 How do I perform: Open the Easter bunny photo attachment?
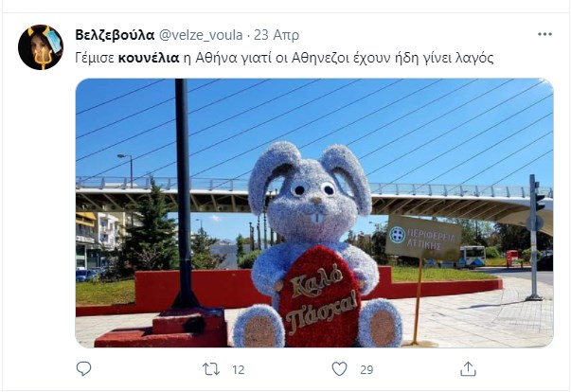[314, 213]
